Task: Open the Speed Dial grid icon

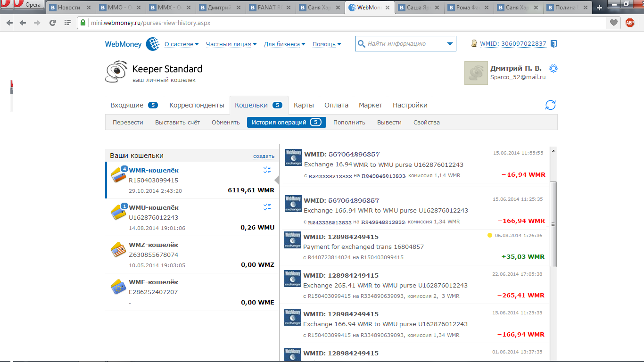Action: pos(67,23)
